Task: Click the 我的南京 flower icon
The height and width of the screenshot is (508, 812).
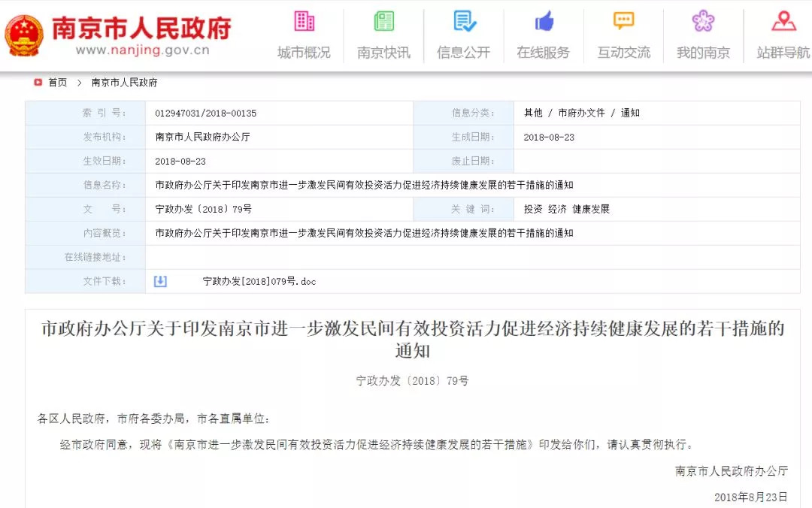Action: 703,21
